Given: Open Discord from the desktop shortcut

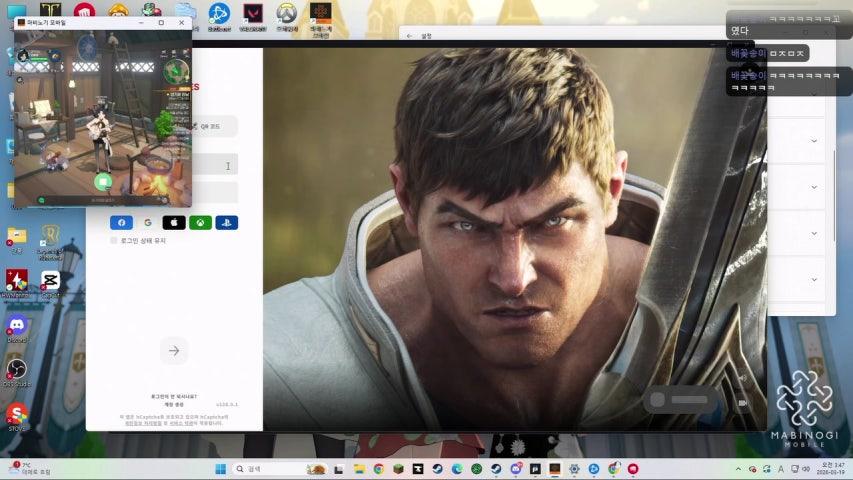Looking at the screenshot, I should pyautogui.click(x=17, y=326).
